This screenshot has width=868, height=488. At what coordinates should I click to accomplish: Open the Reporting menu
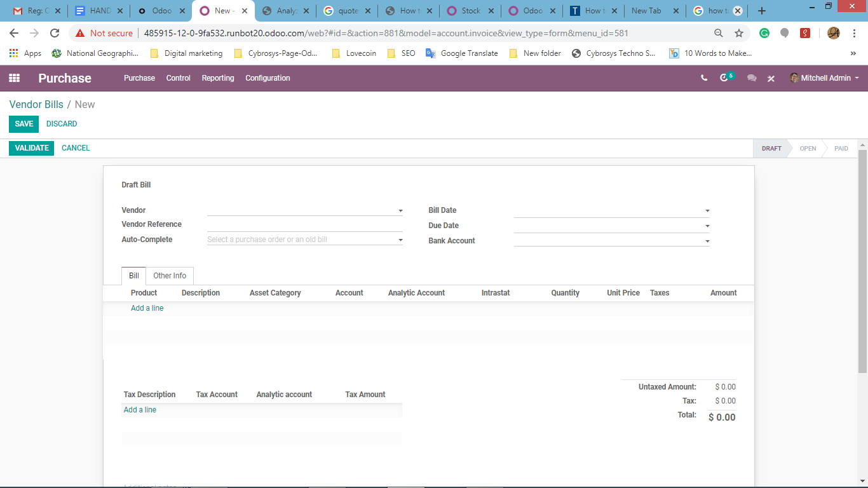click(x=218, y=78)
